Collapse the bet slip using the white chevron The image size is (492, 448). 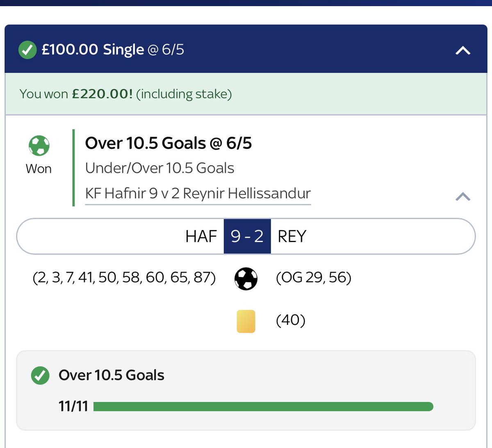[463, 50]
